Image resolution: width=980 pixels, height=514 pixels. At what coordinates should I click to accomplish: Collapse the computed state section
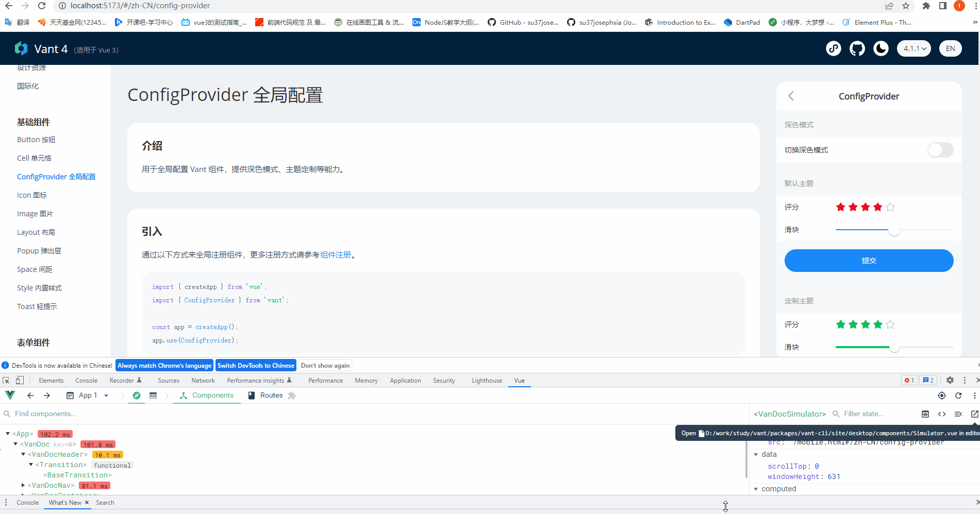[756, 489]
